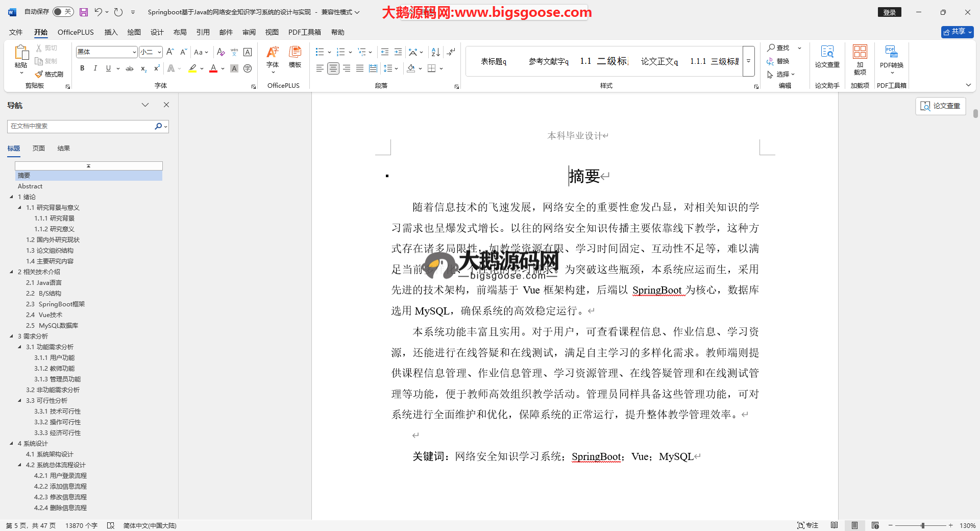Viewport: 980px width, 531px height.
Task: Open the font name dropdown
Action: click(x=134, y=52)
